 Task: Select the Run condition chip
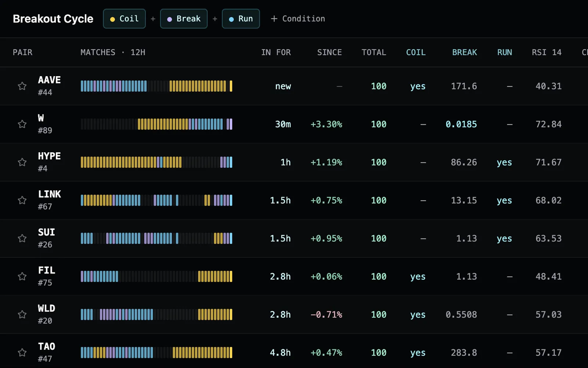coord(241,19)
